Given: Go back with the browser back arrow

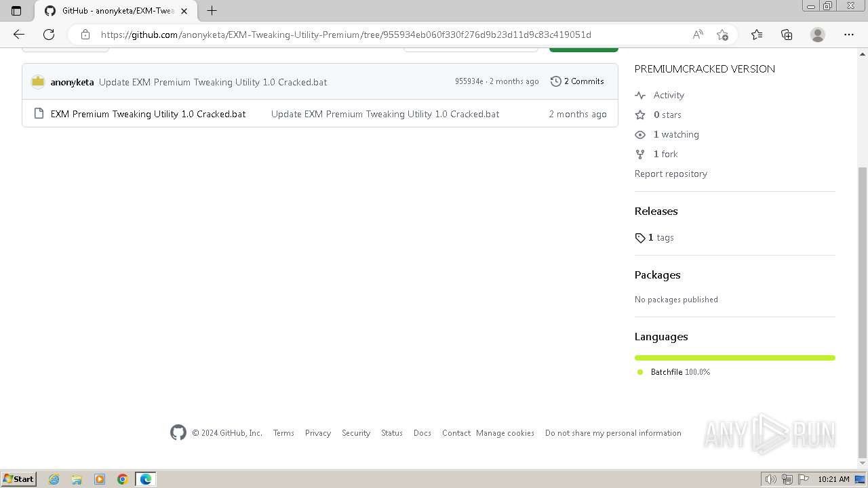Looking at the screenshot, I should [19, 35].
